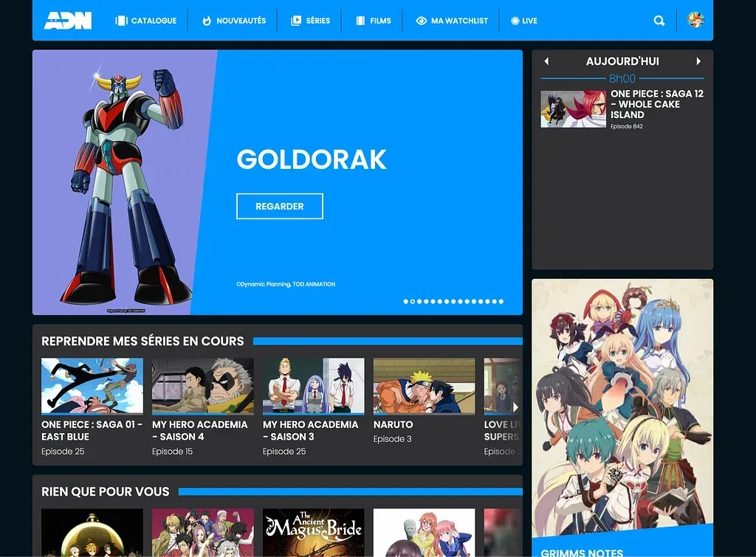Click the Grimms Notes banner title
Screen dimensions: 756x557
coord(582,552)
